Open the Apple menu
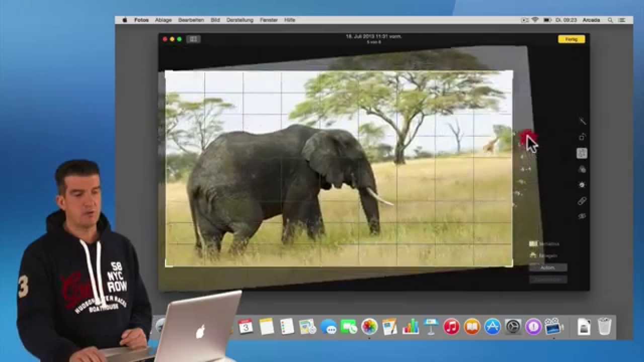 125,20
